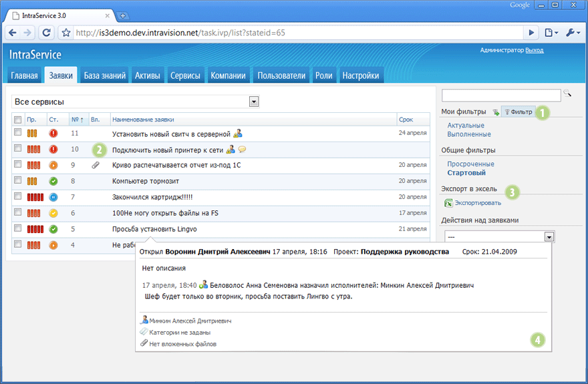This screenshot has height=384, width=588.
Task: Open a new tab with the plus icon
Action: (123, 16)
